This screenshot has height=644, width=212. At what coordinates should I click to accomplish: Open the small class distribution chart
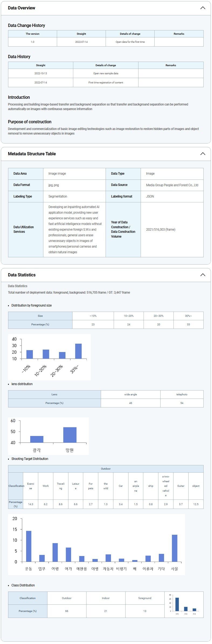[x=184, y=604]
